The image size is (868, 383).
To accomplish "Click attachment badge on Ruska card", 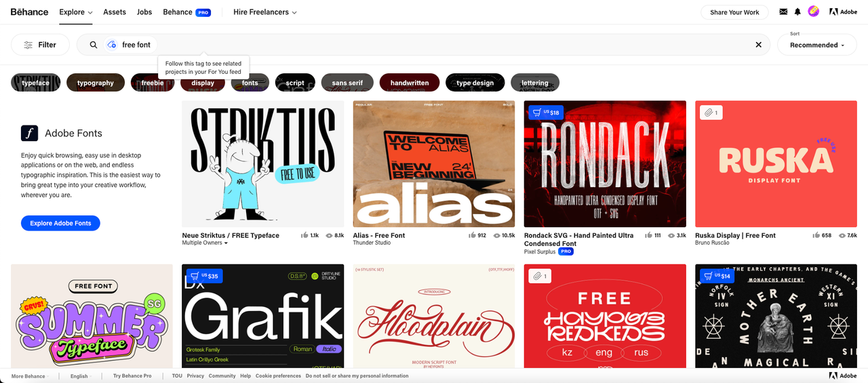I will (711, 113).
